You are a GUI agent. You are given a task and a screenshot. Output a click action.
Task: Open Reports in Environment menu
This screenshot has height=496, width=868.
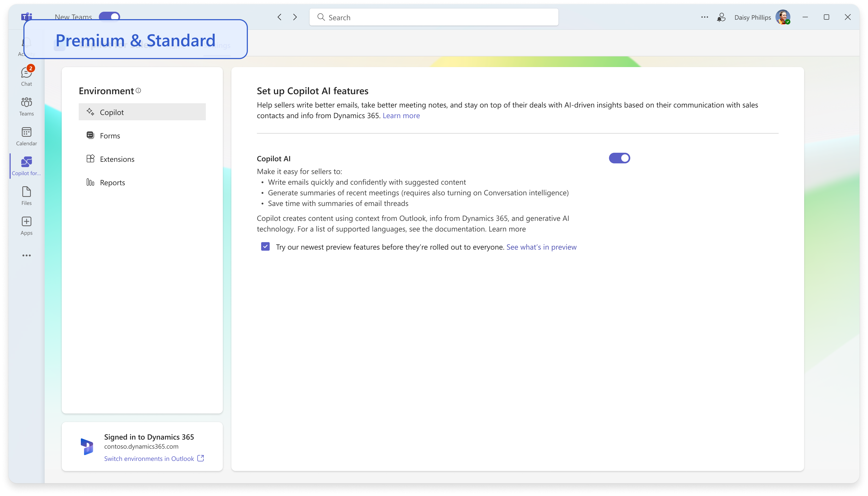pyautogui.click(x=112, y=183)
